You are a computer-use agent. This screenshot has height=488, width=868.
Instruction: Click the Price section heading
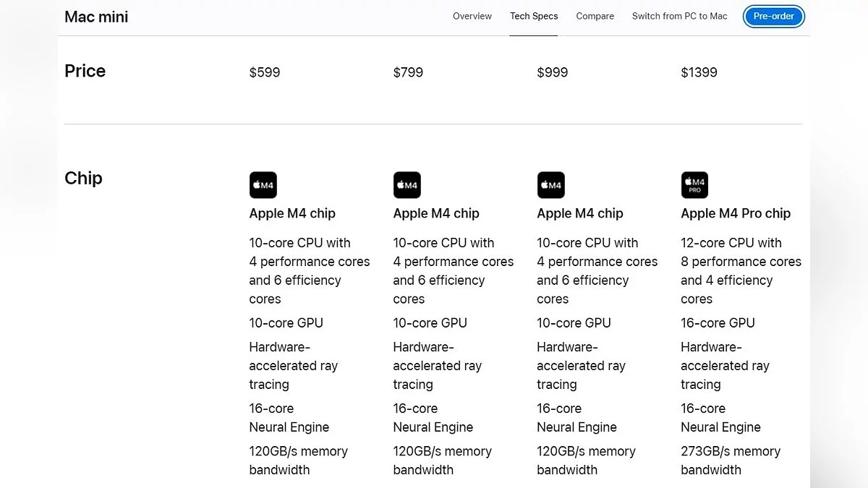tap(85, 71)
